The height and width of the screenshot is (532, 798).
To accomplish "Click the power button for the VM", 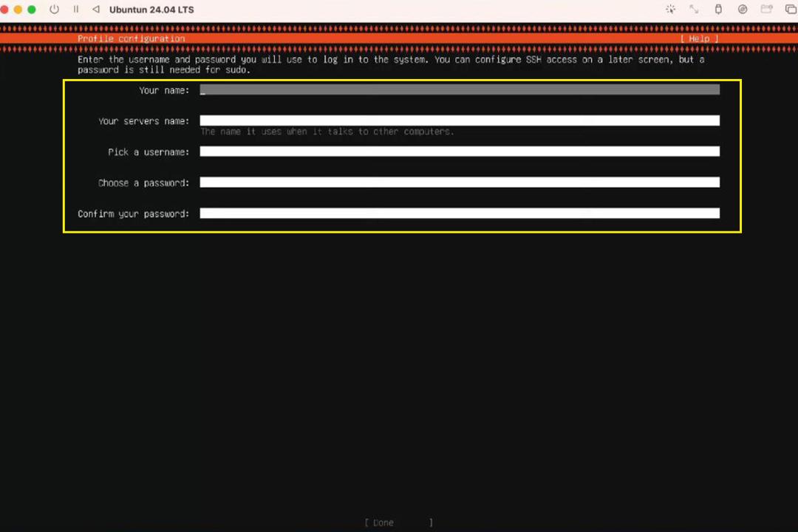I will click(x=55, y=9).
